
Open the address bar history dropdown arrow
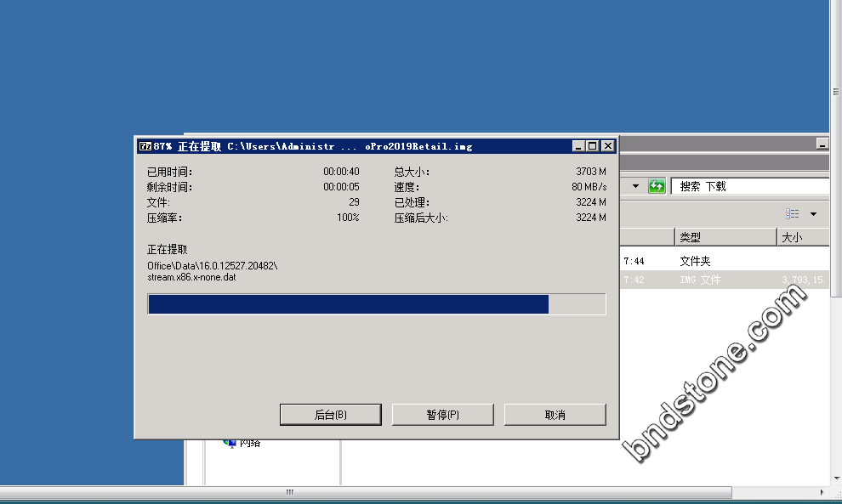(634, 186)
